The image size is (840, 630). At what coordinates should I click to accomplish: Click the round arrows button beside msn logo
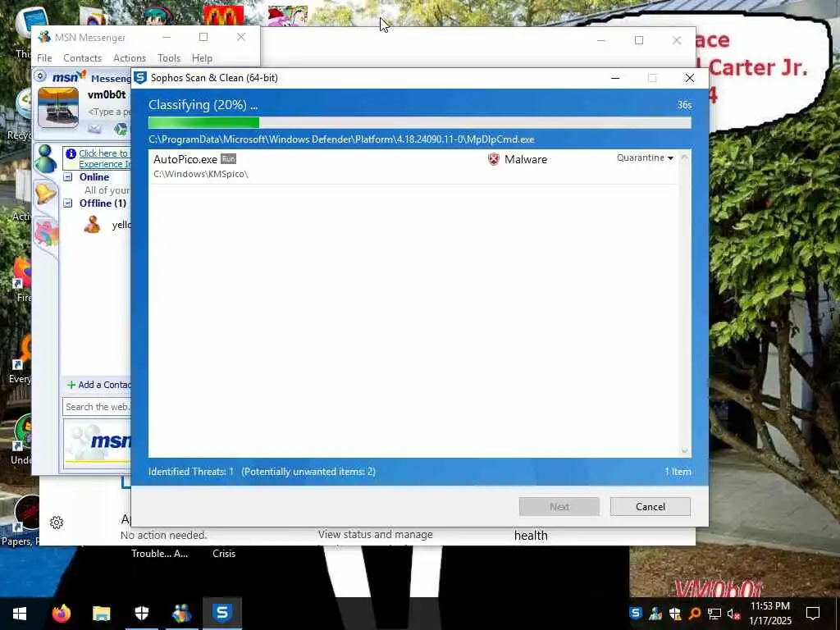(40, 76)
